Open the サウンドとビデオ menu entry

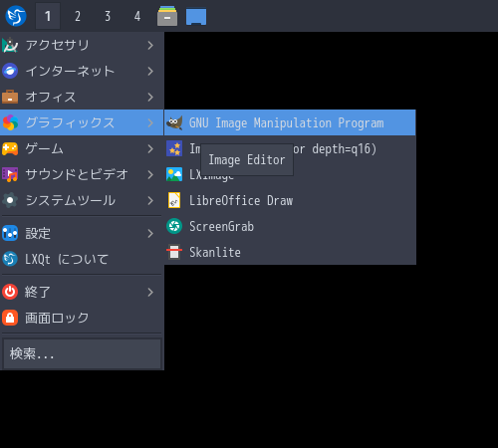tap(82, 174)
